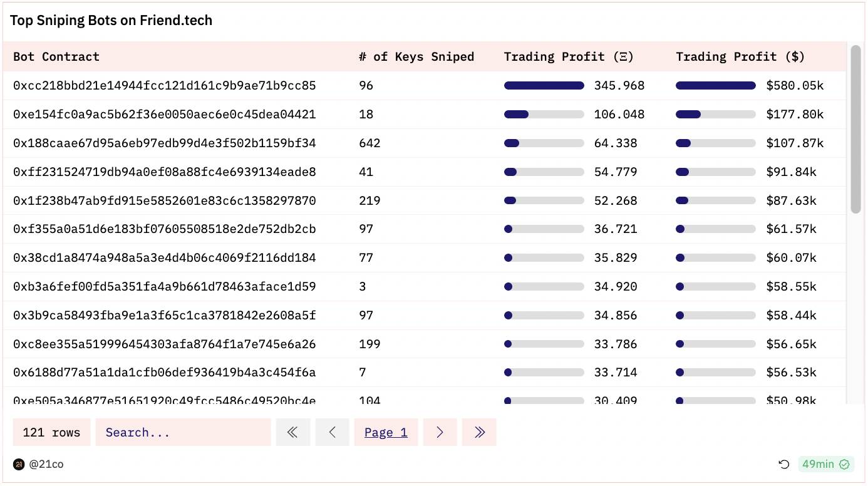This screenshot has height=486, width=868.
Task: Select the address 0x188caae67d95a6eb97edb99d4e3f502b1159bf34
Action: click(165, 143)
